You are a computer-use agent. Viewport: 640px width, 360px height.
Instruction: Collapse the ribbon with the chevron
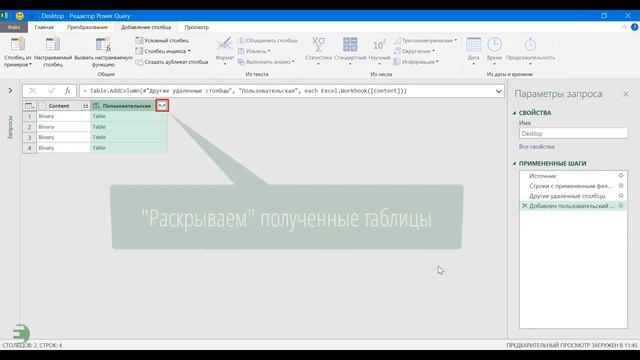click(624, 27)
